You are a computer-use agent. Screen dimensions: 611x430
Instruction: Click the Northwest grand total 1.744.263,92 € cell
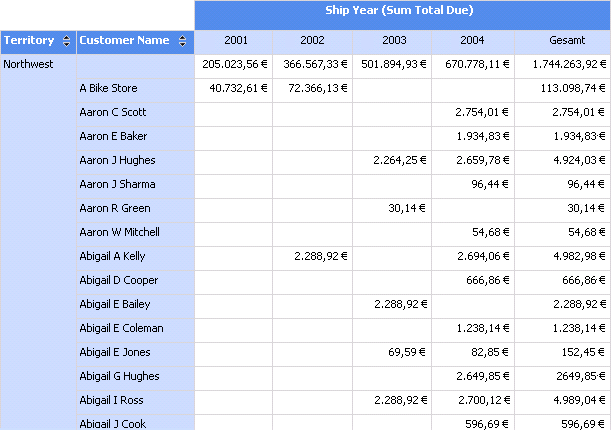point(564,64)
